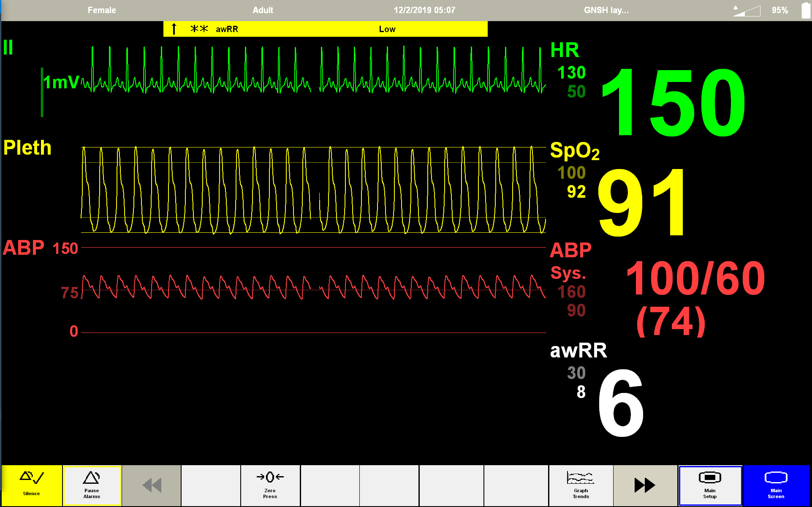
Task: Select the awRR value 6
Action: pyautogui.click(x=621, y=403)
